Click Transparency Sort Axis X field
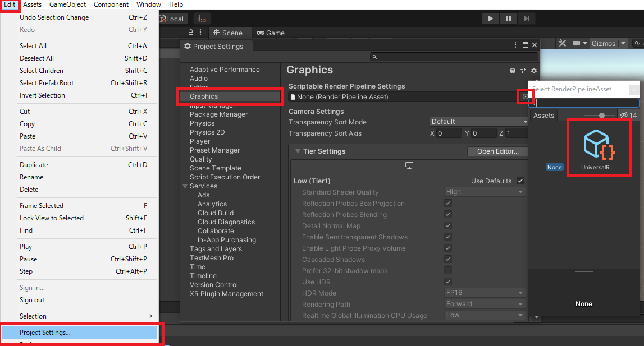The width and height of the screenshot is (644, 346). pos(449,133)
